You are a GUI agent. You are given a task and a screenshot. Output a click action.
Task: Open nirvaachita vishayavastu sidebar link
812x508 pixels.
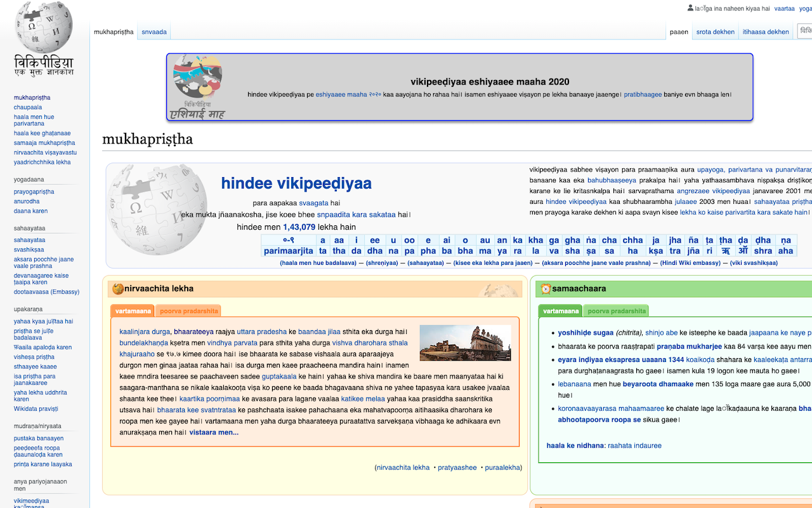click(45, 152)
